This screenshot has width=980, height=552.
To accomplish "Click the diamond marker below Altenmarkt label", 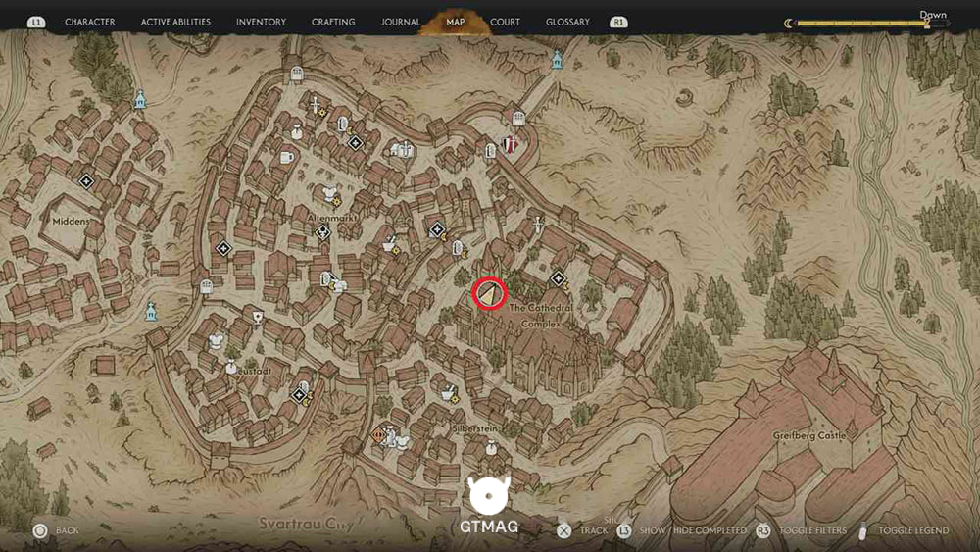I will click(322, 232).
